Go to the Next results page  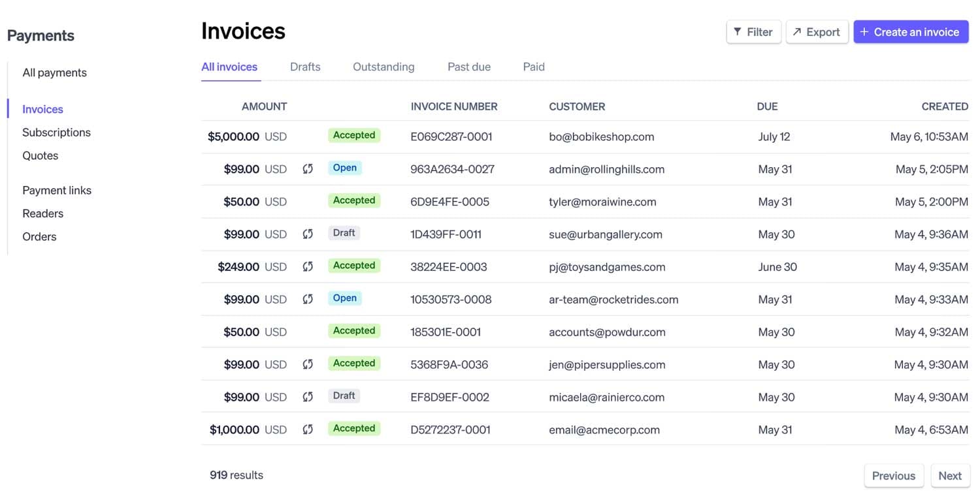click(x=949, y=476)
